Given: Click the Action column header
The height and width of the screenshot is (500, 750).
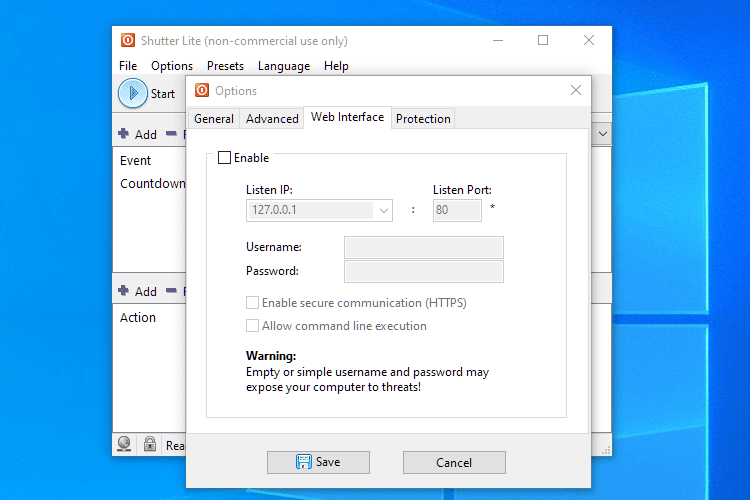Looking at the screenshot, I should [x=138, y=317].
